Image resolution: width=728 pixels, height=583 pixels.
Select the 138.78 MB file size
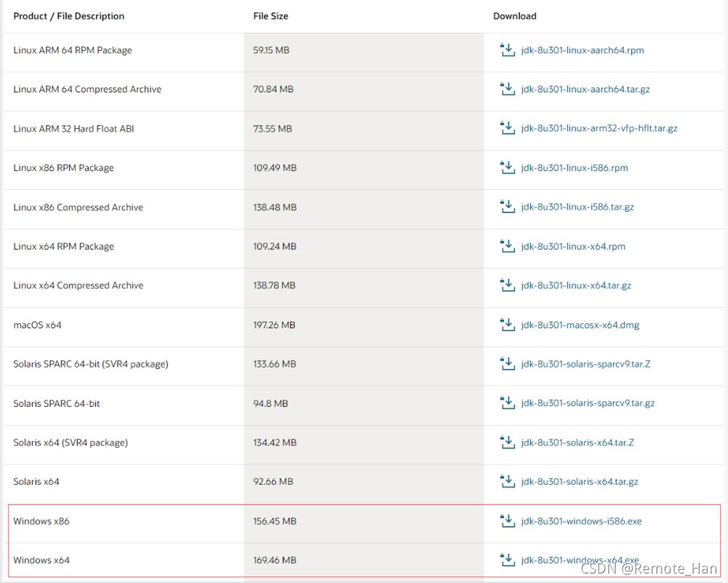pos(274,285)
